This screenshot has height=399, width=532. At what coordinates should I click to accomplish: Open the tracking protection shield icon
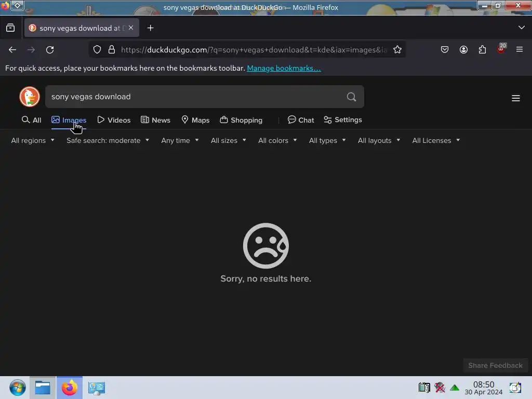pos(97,49)
